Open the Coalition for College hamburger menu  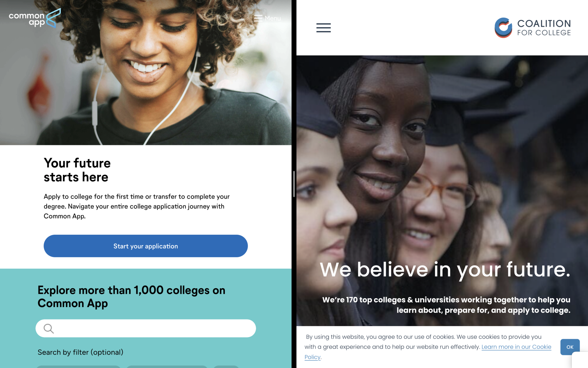pyautogui.click(x=323, y=28)
